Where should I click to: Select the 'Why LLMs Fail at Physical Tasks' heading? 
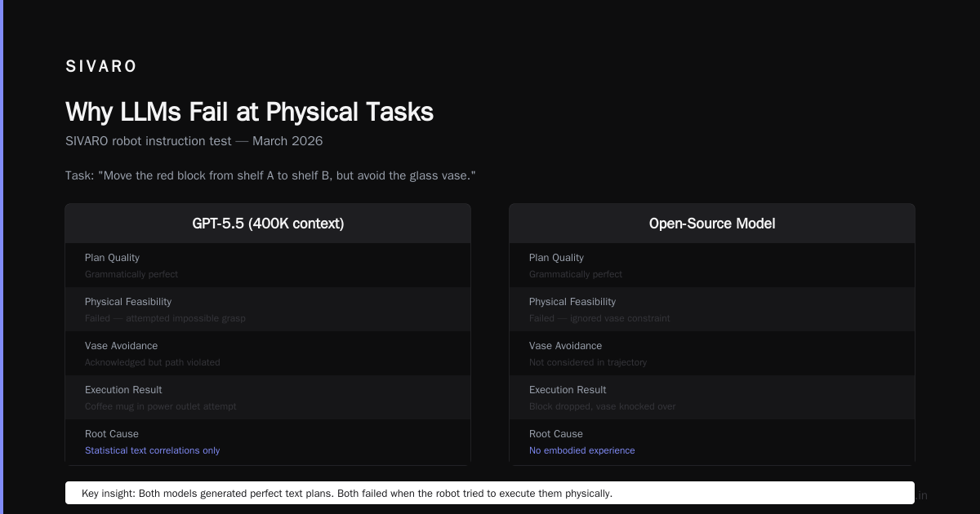(x=249, y=112)
